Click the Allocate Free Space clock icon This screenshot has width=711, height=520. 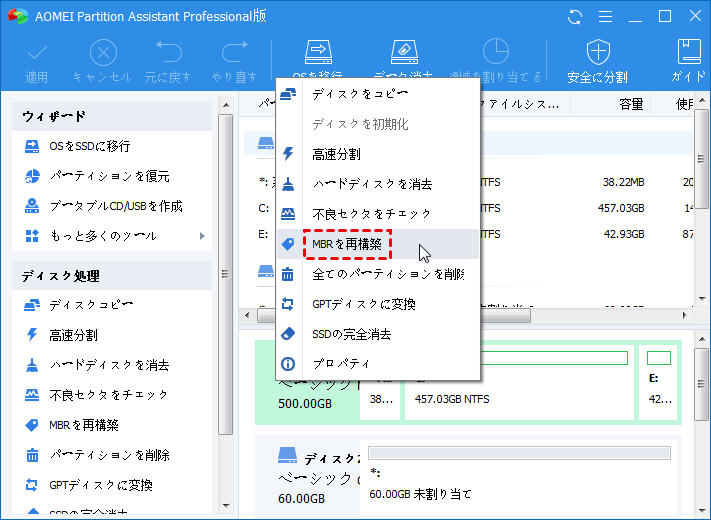tap(496, 51)
